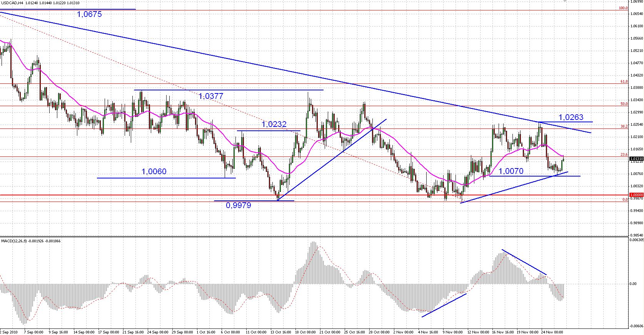Click the 18 Oct 08:00 time label
This screenshot has height=335, width=644.
coord(306,332)
